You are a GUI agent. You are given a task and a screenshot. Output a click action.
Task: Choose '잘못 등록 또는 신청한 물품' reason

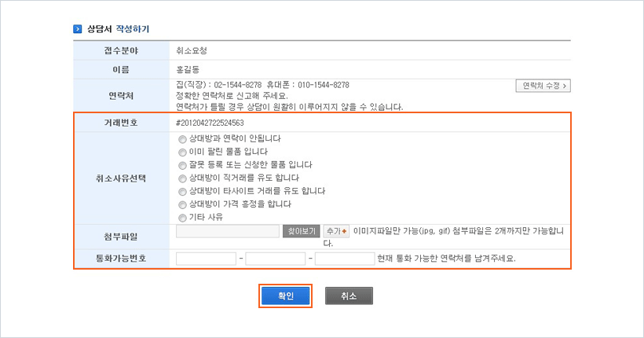click(183, 165)
